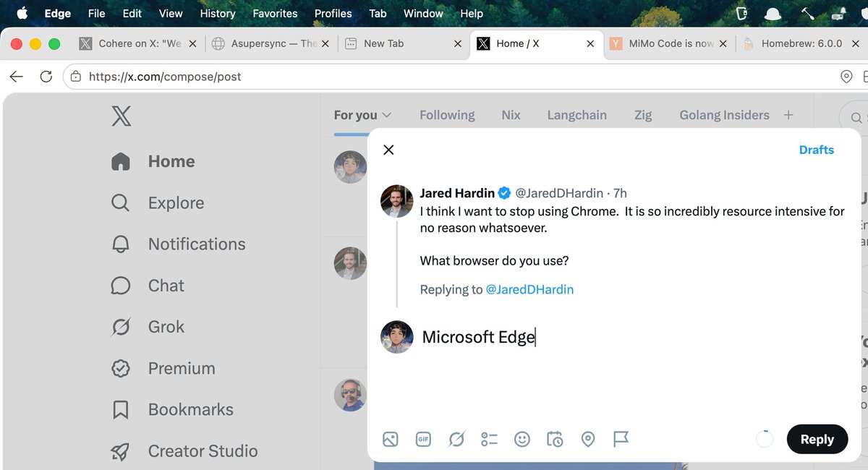Open Notifications bell in sidebar
Screen dimensions: 868x470
pos(179,244)
